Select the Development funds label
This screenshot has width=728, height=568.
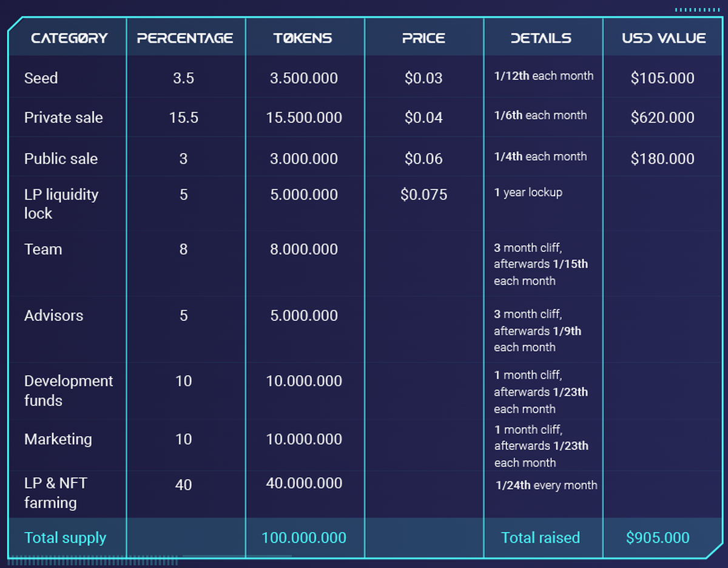pos(68,390)
